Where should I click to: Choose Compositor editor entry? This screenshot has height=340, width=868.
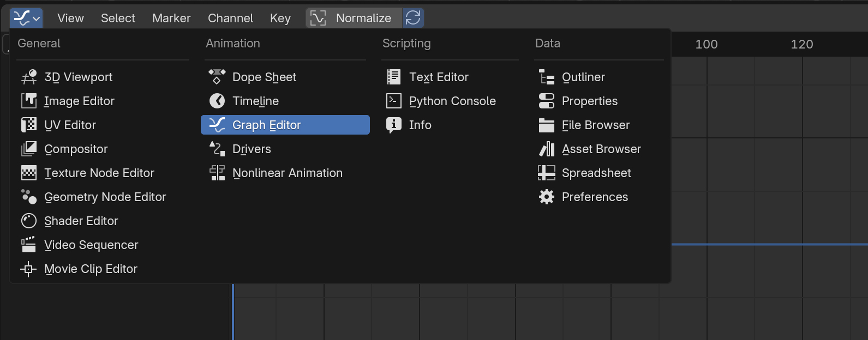[103, 149]
